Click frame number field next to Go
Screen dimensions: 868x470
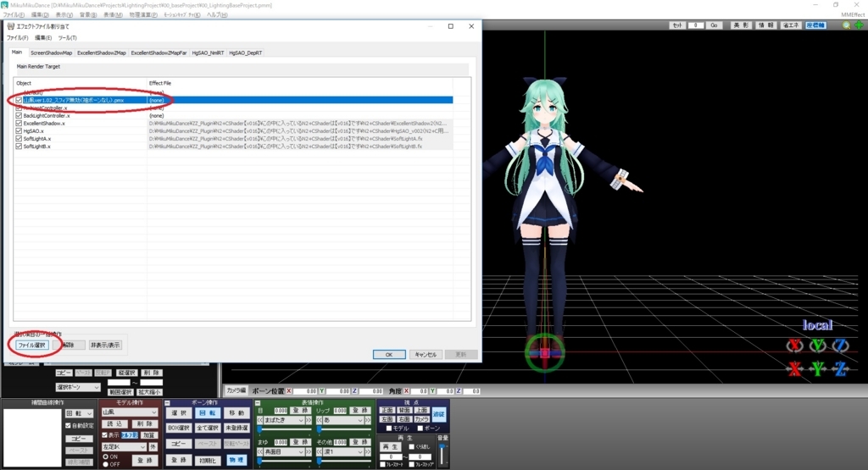point(695,25)
